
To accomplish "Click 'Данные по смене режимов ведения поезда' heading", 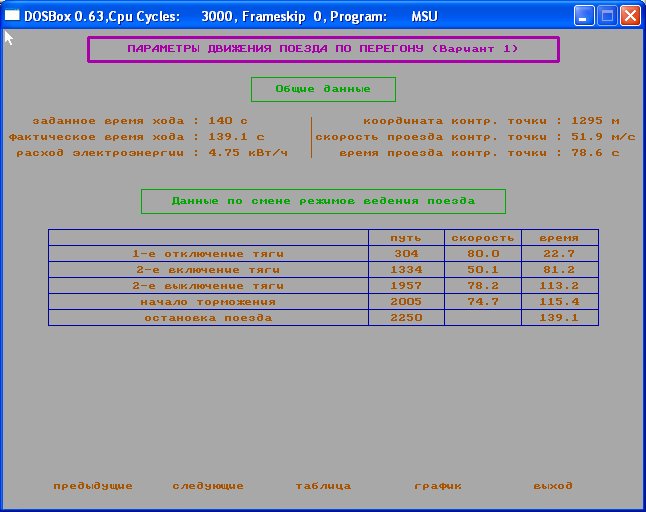I will click(x=323, y=201).
